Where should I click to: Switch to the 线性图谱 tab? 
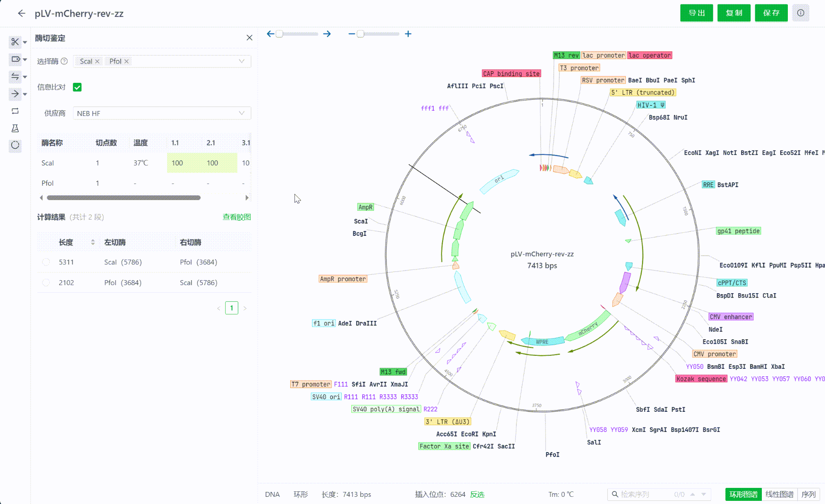779,494
